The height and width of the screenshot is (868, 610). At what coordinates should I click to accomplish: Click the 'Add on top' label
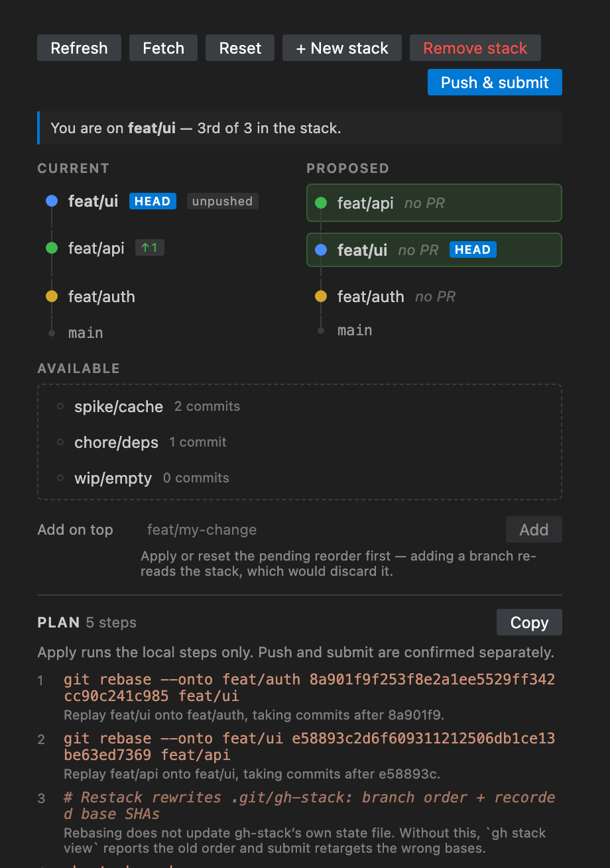point(75,530)
